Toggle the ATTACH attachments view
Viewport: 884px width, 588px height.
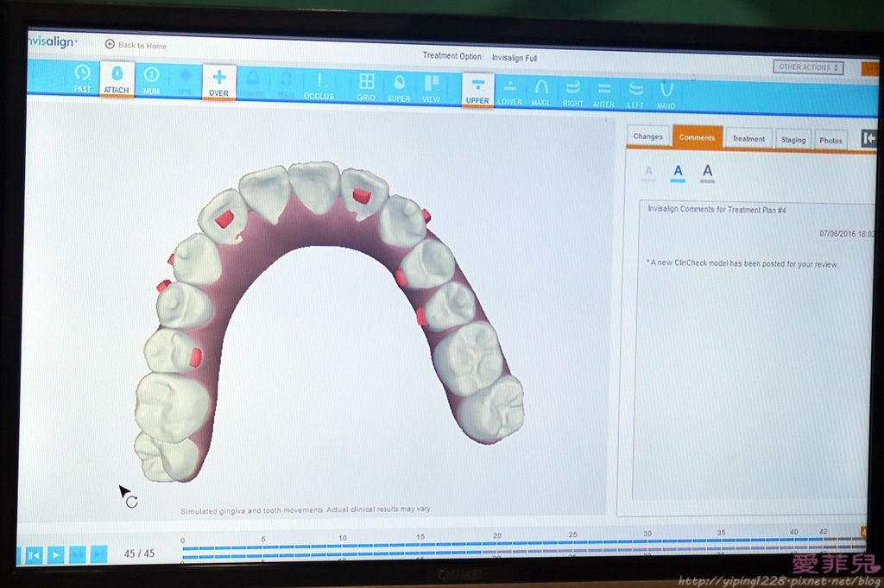point(117,79)
